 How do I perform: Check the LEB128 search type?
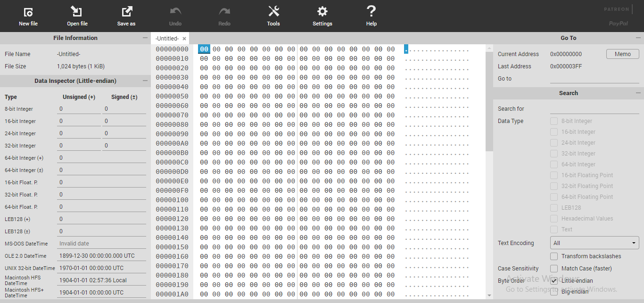pyautogui.click(x=554, y=208)
